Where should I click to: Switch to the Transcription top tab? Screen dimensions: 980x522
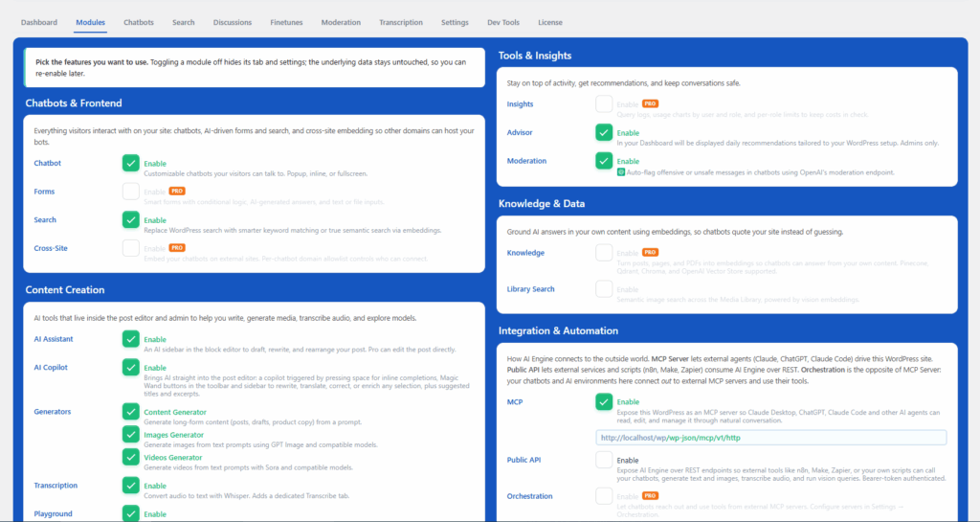pyautogui.click(x=401, y=22)
